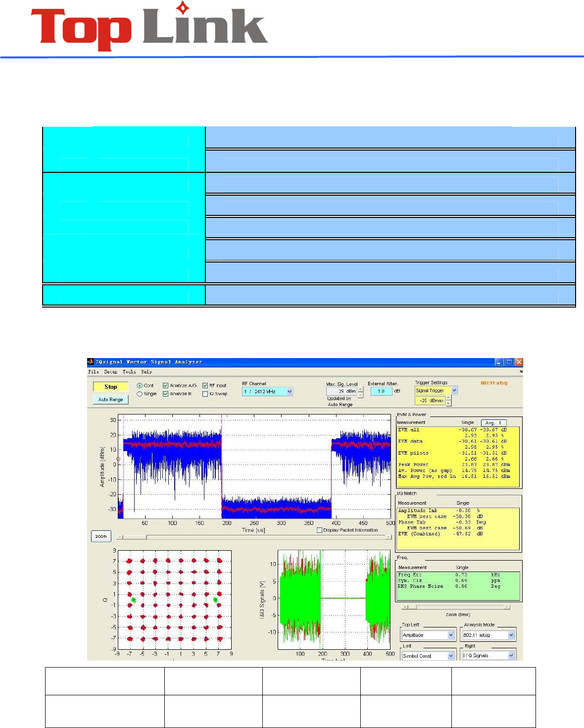Click the symbol constellation plot
The height and width of the screenshot is (728, 584).
[174, 600]
